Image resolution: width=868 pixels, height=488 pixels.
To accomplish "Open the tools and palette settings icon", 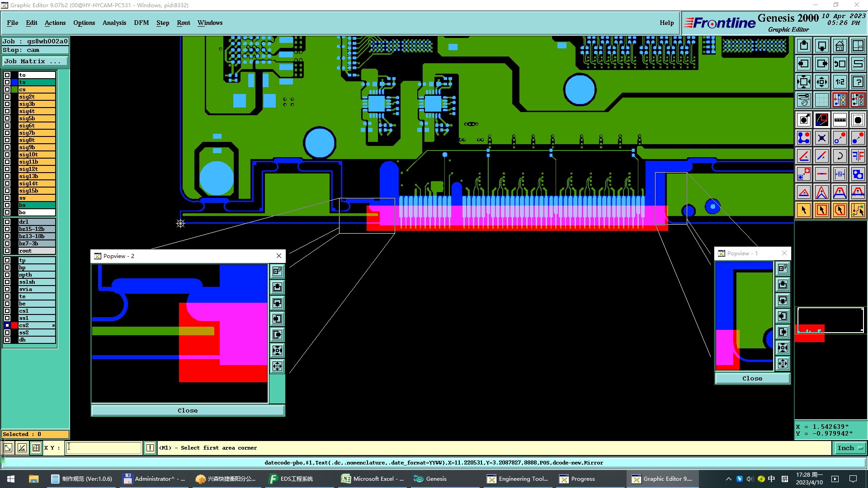I will click(x=804, y=100).
